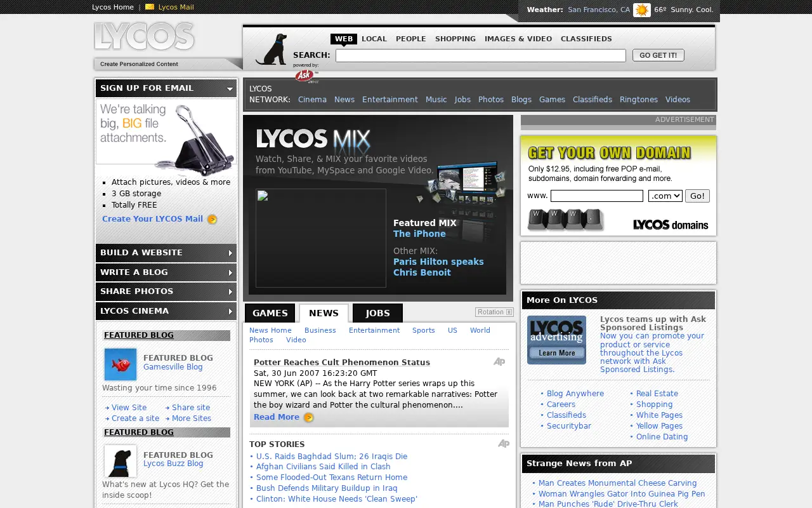Click the Go! domain button

tap(697, 196)
